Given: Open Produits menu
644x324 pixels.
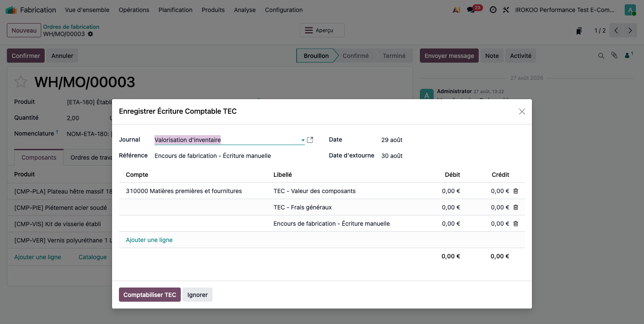Looking at the screenshot, I should (x=213, y=10).
